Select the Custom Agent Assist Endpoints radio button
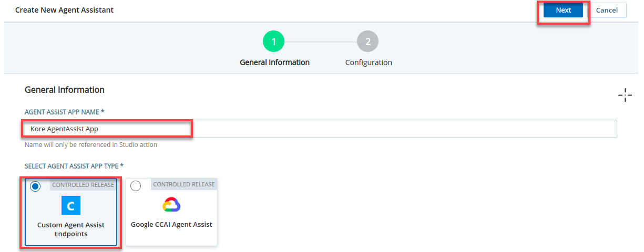This screenshot has height=252, width=644. pos(35,186)
